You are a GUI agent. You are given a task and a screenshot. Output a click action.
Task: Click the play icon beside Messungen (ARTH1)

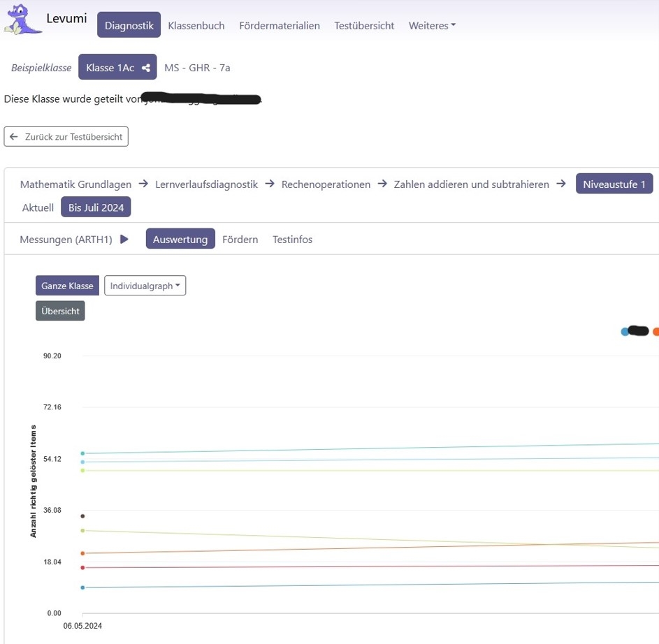click(x=124, y=240)
